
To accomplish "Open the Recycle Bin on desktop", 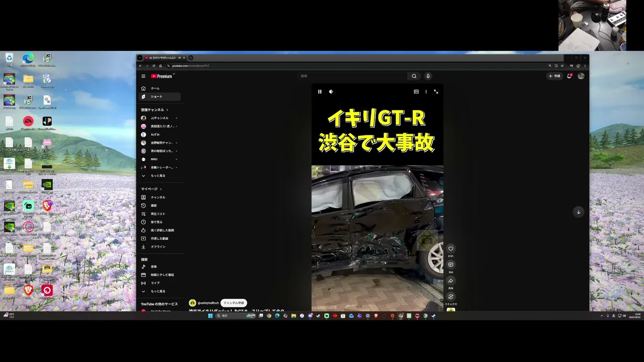I will click(x=9, y=60).
